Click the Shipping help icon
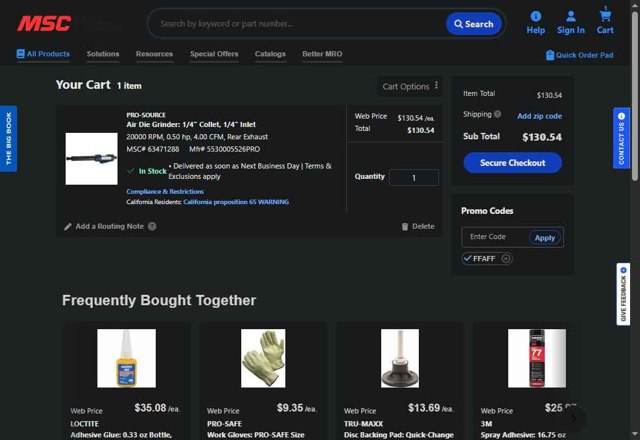The image size is (640, 440). 497,114
